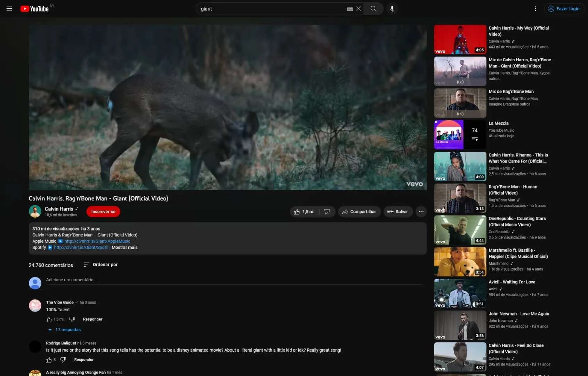Image resolution: width=588 pixels, height=376 pixels.
Task: Expand description with Mostrar mais
Action: pyautogui.click(x=124, y=248)
